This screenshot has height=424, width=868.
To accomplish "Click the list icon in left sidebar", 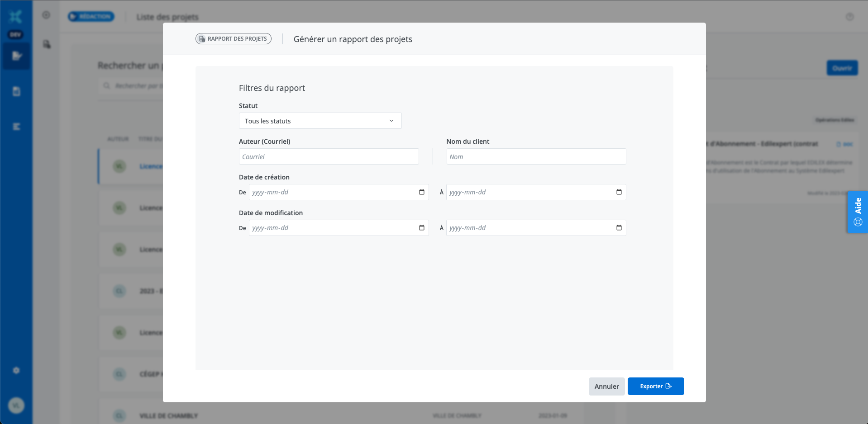I will pos(16,127).
